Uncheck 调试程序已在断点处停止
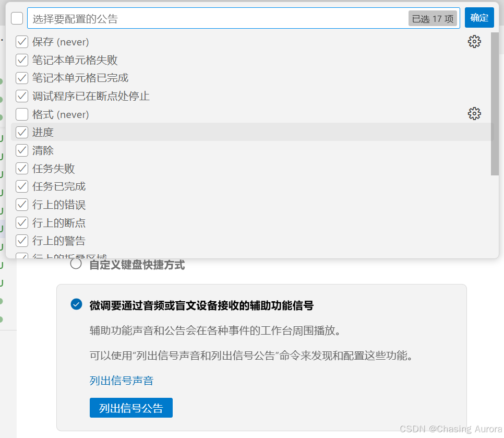 point(21,96)
